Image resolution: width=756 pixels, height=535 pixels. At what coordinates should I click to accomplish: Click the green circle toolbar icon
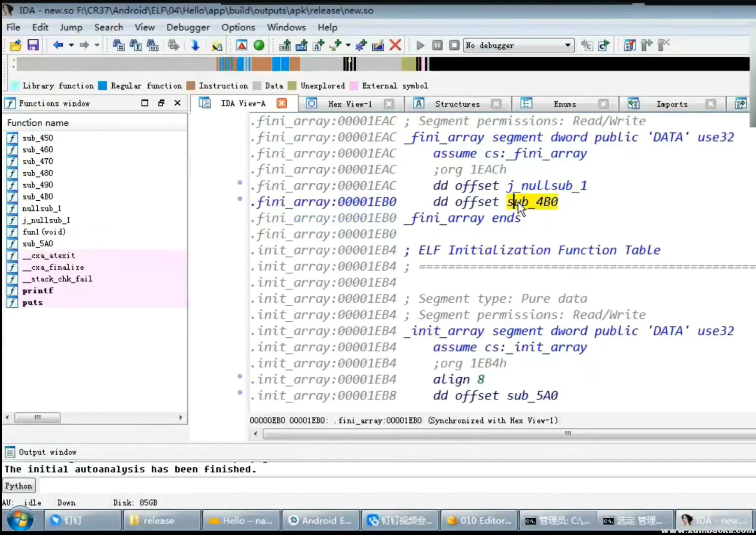click(259, 45)
